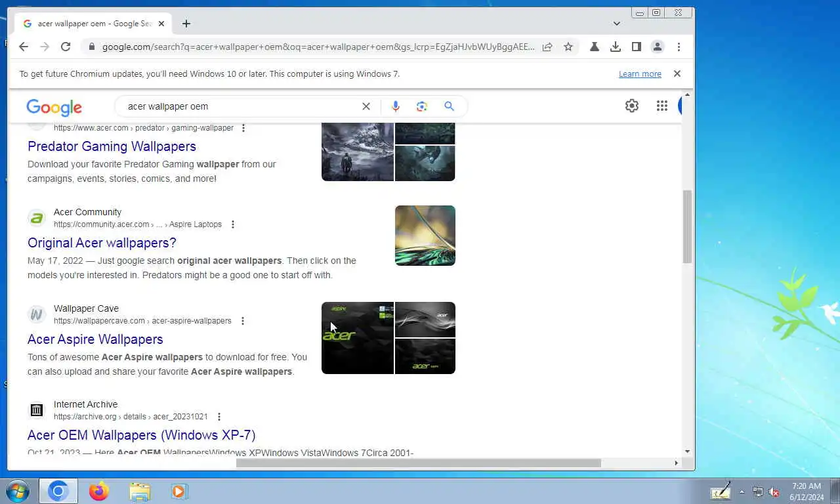This screenshot has width=840, height=504.
Task: Open Acer Aspire Wallpapers result
Action: click(x=95, y=339)
